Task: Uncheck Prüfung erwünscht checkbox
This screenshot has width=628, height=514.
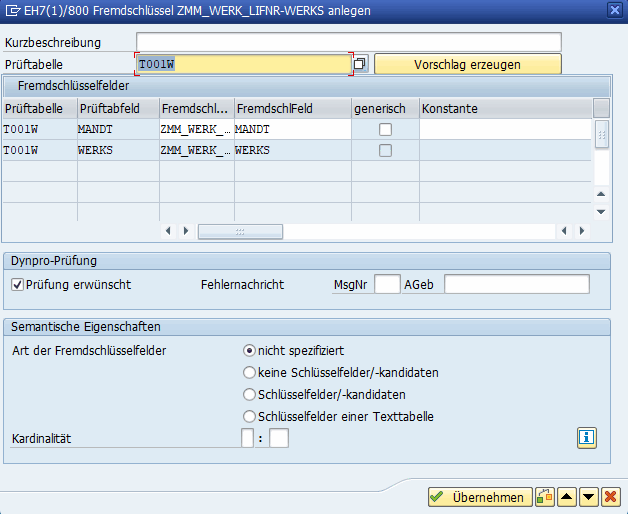Action: click(17, 285)
